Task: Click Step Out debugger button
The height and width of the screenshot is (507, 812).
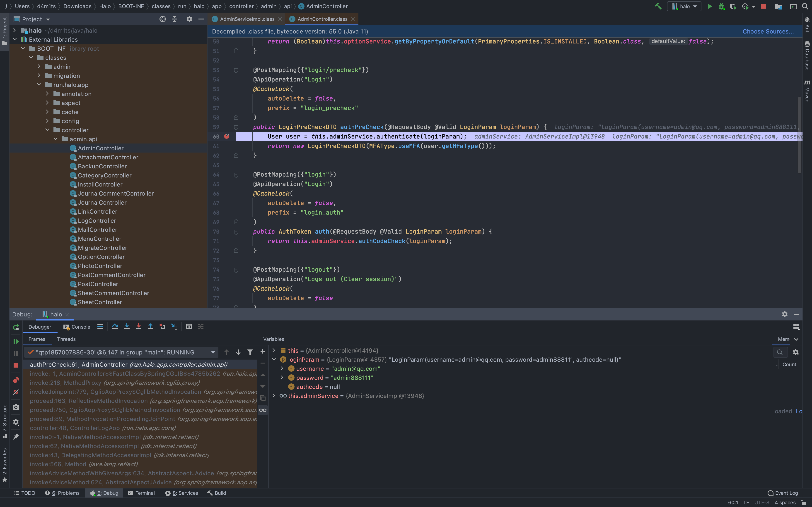Action: 150,327
